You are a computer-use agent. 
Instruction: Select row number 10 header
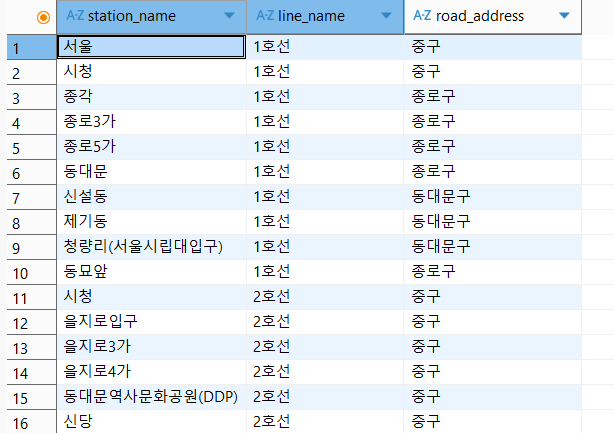[31, 273]
